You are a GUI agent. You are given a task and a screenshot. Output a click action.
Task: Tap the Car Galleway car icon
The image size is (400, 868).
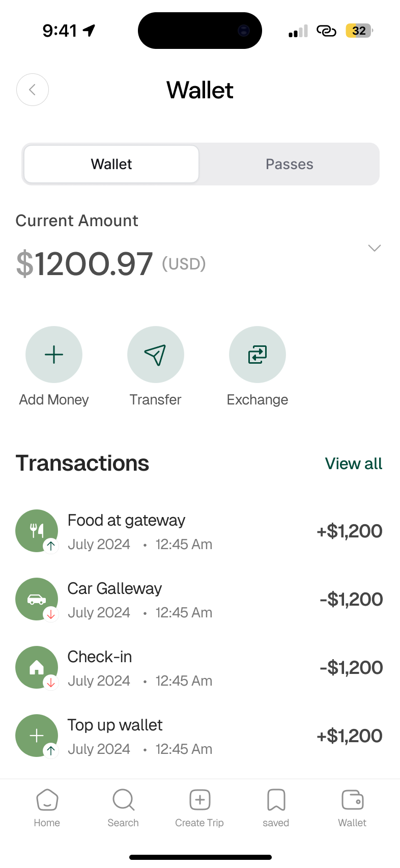[x=37, y=599]
